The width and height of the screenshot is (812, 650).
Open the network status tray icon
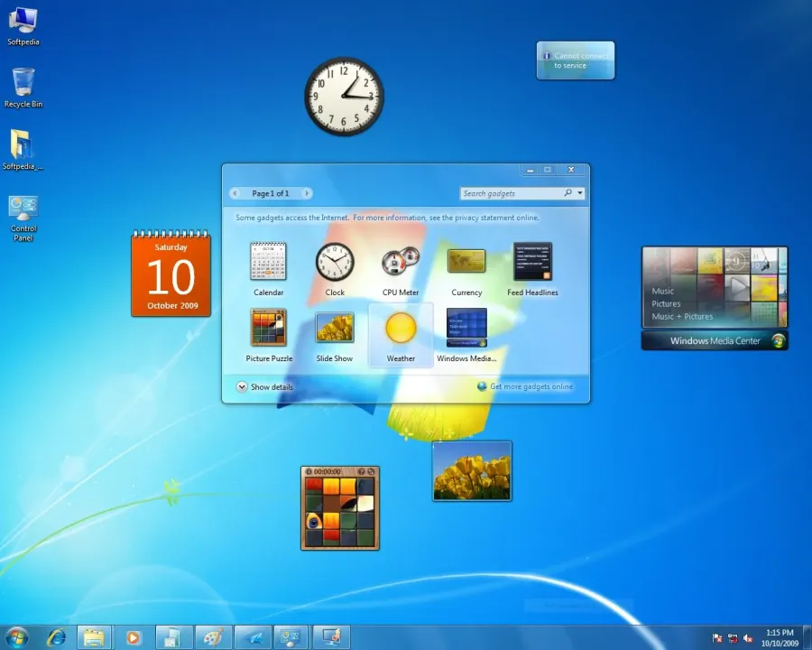[733, 638]
